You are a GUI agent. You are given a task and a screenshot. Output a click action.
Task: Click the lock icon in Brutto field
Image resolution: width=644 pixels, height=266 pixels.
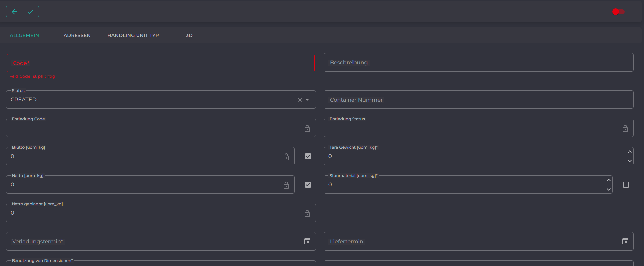[286, 157]
